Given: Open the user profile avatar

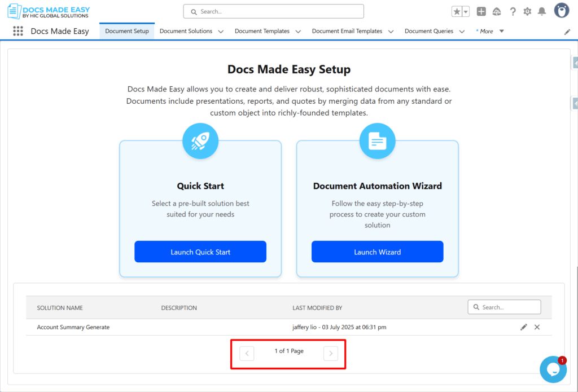Looking at the screenshot, I should click(x=562, y=11).
